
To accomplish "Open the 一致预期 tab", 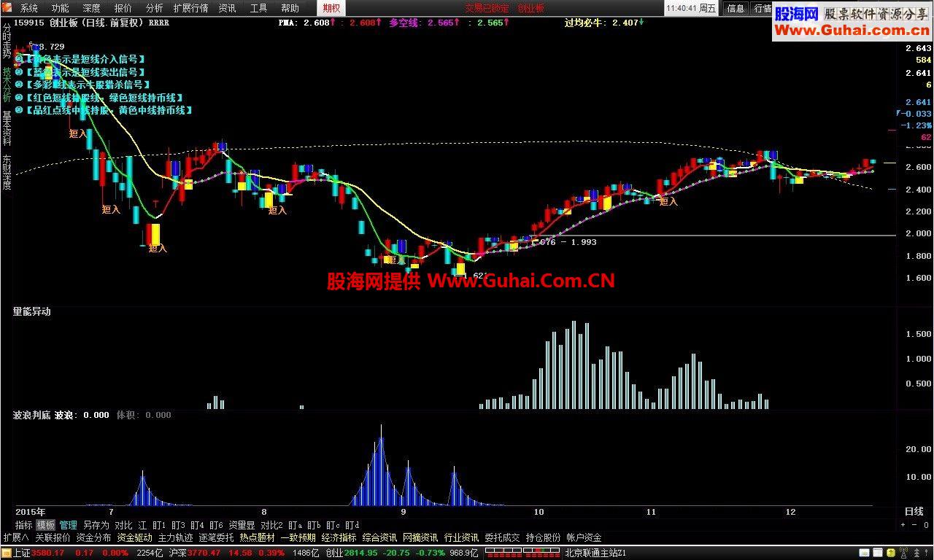I will tap(298, 538).
